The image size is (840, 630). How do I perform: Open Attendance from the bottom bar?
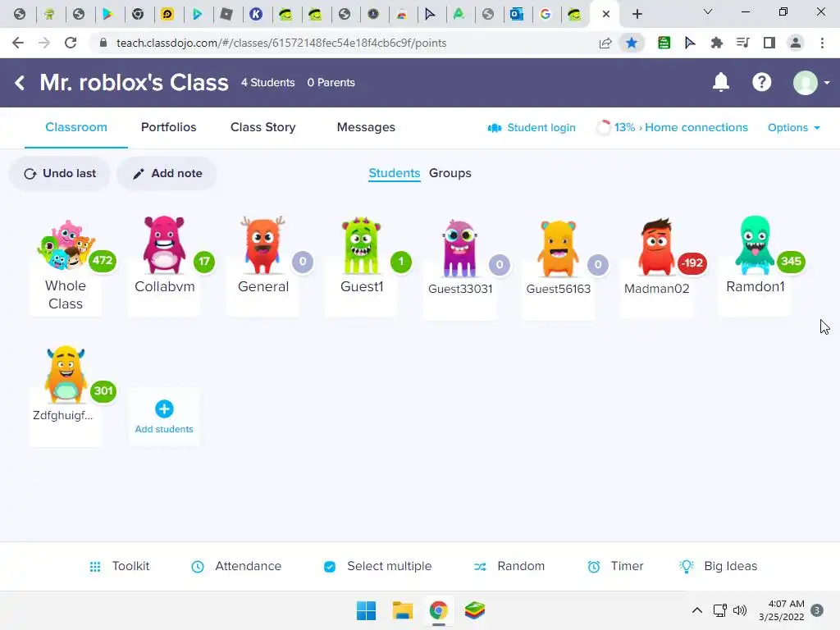coord(236,566)
